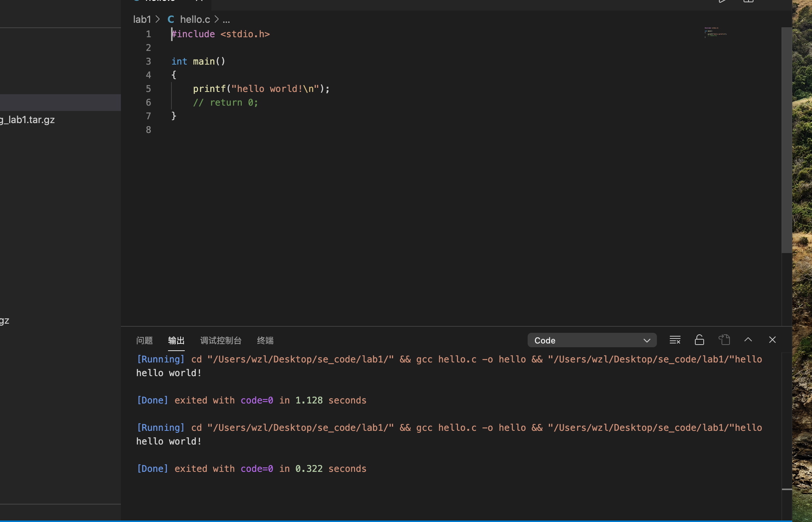Place cursor on the printf line
Image resolution: width=812 pixels, height=522 pixels.
click(261, 89)
